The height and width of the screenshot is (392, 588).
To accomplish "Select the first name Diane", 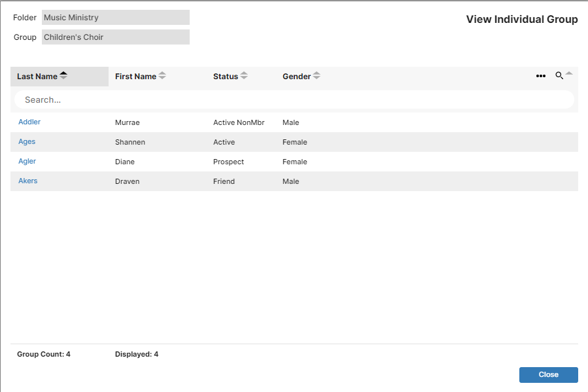I will tap(124, 162).
